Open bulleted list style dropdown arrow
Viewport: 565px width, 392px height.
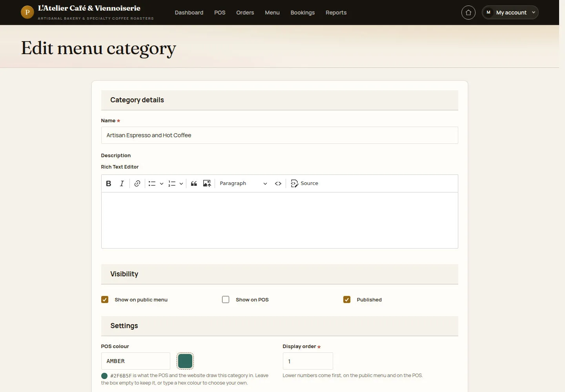coord(162,183)
